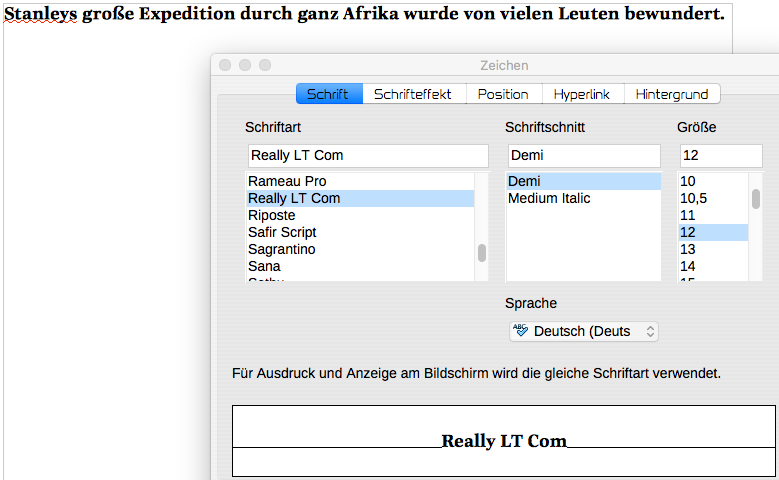Click the font list scrollbar thumb
Screen dimensions: 779x480
[482, 252]
